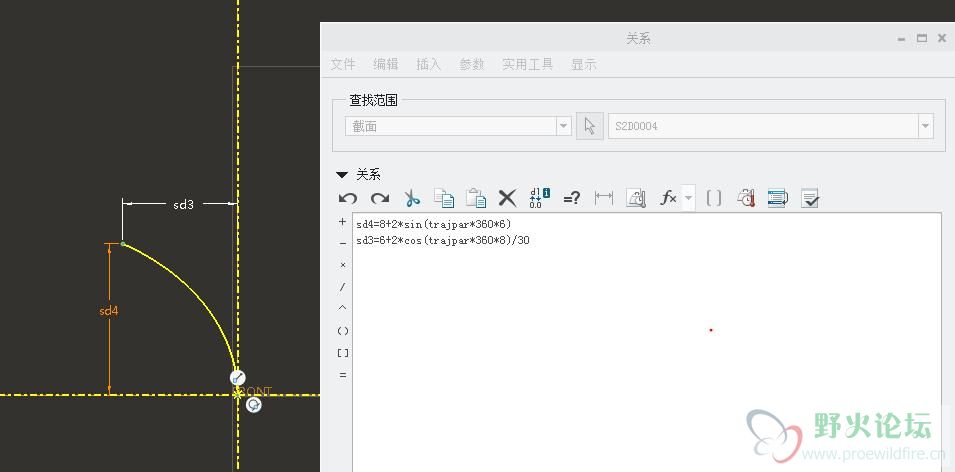Click the select unit/measure icon

pos(746,198)
